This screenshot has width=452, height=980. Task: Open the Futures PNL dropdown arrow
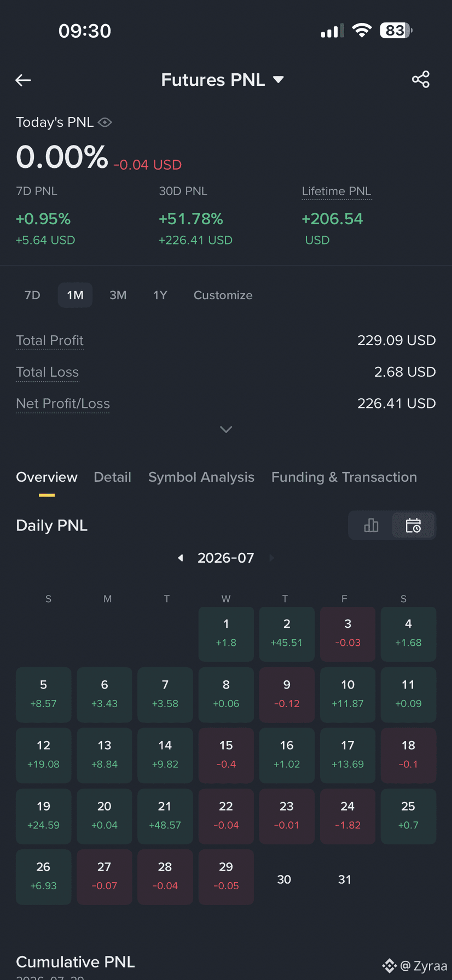click(278, 80)
